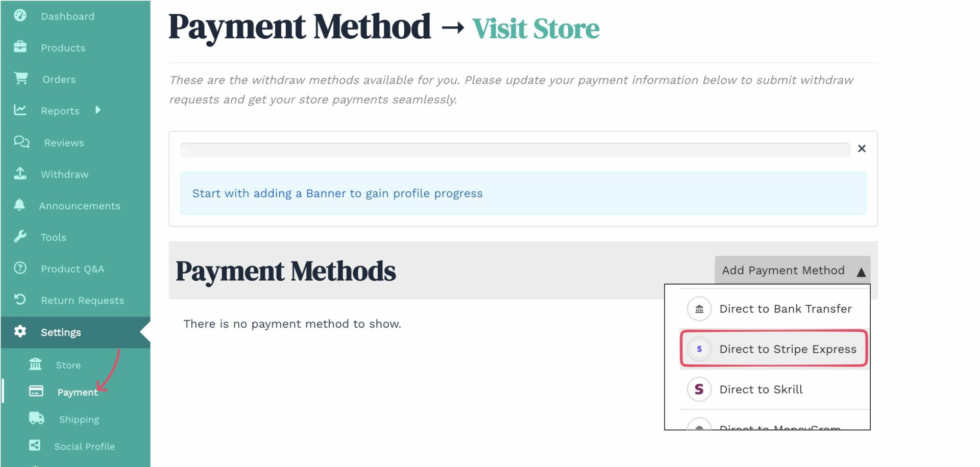Open the Visit Store link

click(535, 28)
